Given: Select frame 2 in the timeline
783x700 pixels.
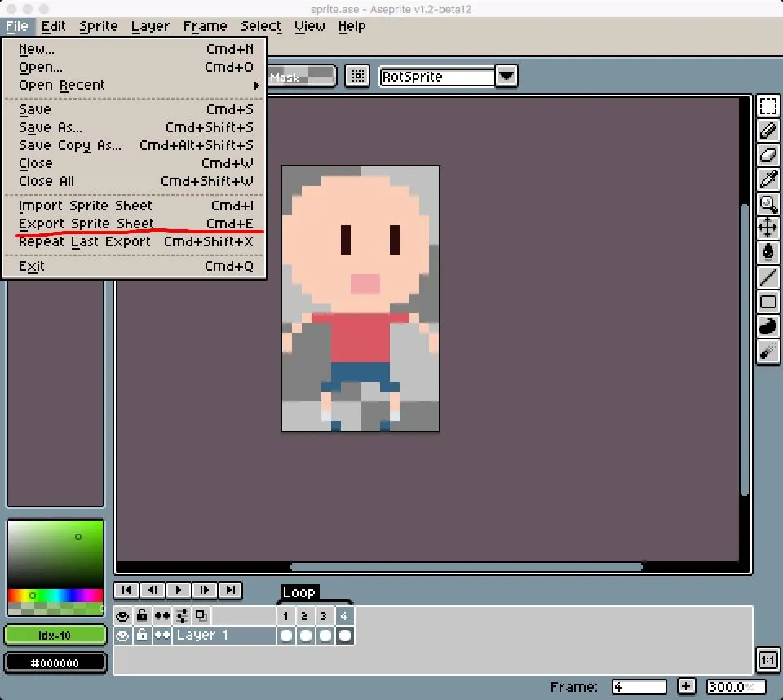Looking at the screenshot, I should tap(304, 616).
